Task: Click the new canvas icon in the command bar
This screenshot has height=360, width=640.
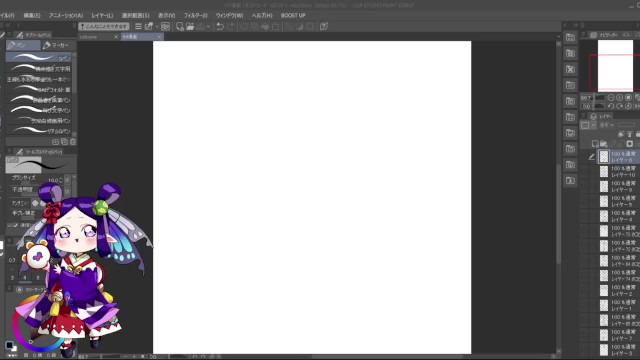Action: tap(180, 27)
